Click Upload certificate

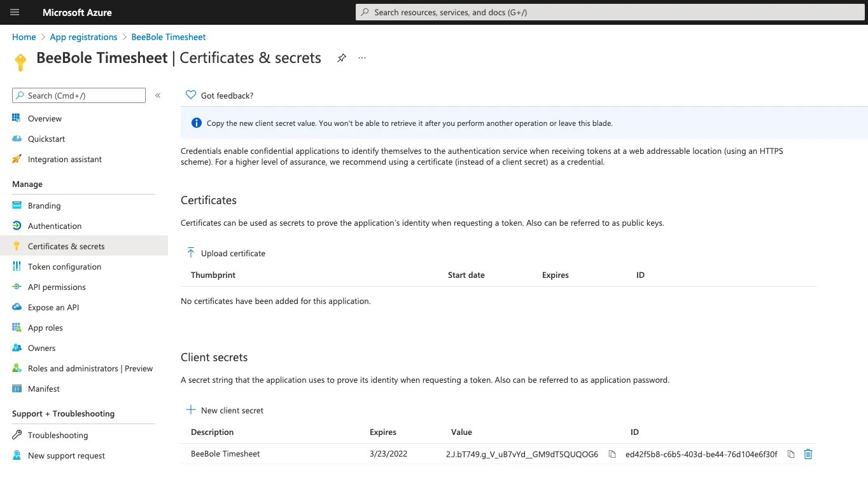(x=233, y=253)
